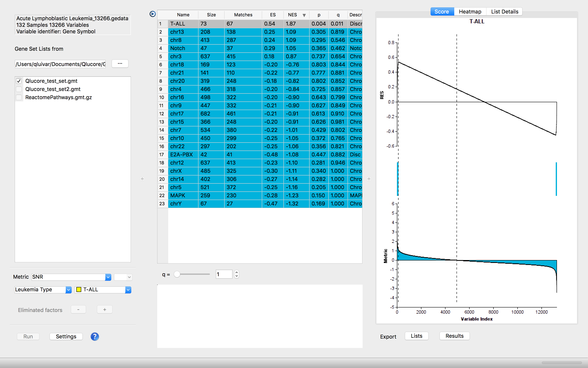Sort by Matches column header

[243, 15]
